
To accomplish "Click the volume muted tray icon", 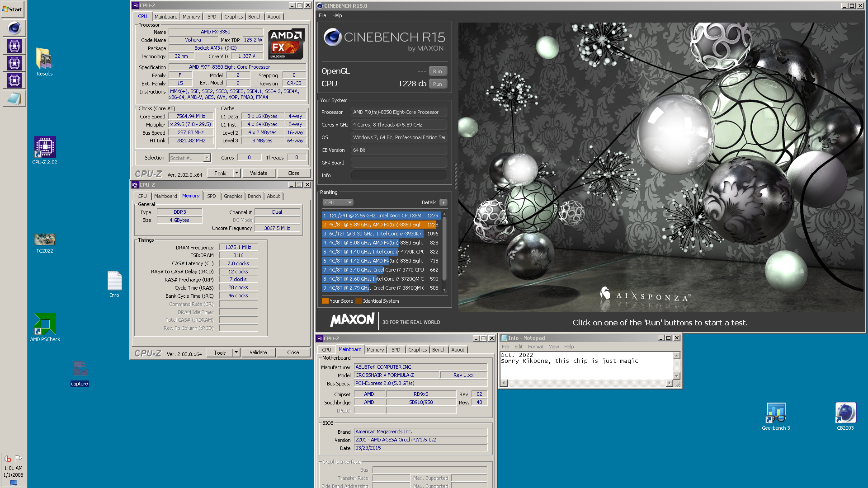I will click(8, 459).
